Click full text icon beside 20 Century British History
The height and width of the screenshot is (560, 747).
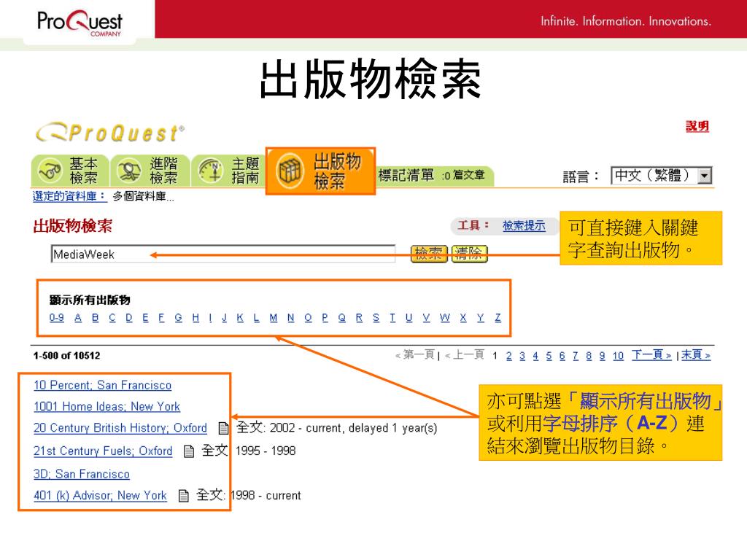pos(223,428)
